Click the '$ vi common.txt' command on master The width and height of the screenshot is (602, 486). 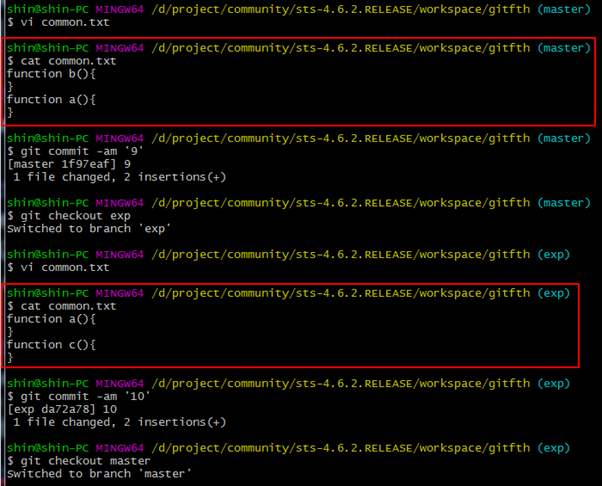pos(58,22)
